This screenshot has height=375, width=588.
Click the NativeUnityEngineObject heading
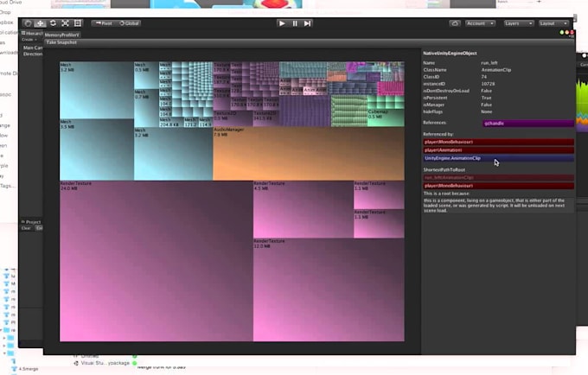[450, 54]
